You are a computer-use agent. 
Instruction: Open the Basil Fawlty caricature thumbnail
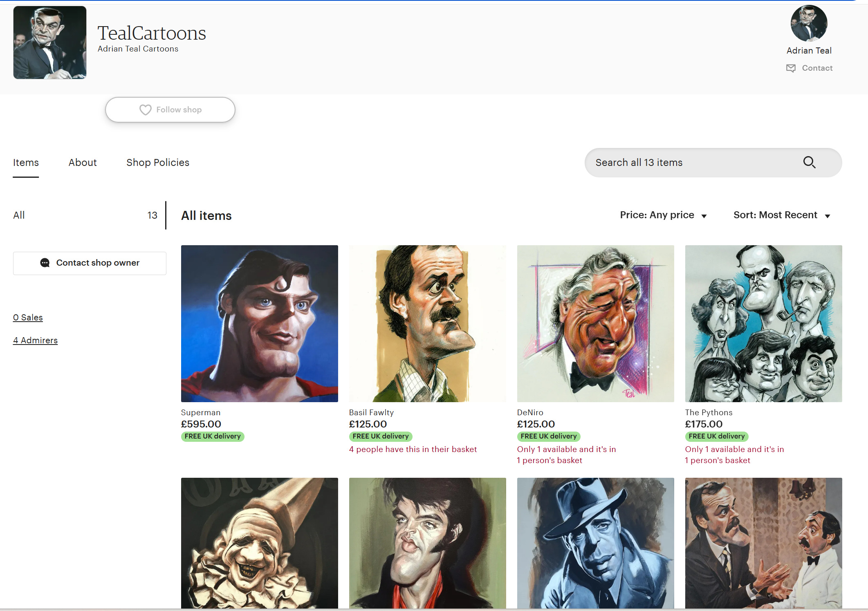point(428,324)
